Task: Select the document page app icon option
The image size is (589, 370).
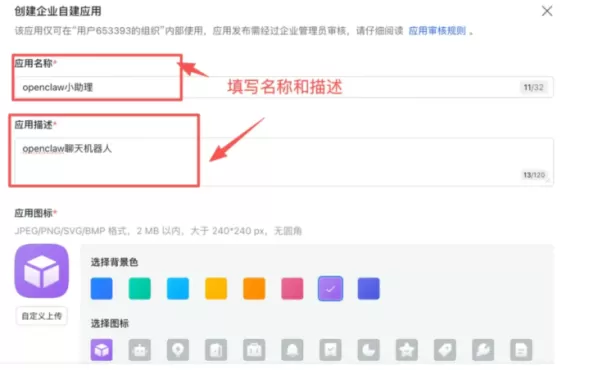Action: 521,350
